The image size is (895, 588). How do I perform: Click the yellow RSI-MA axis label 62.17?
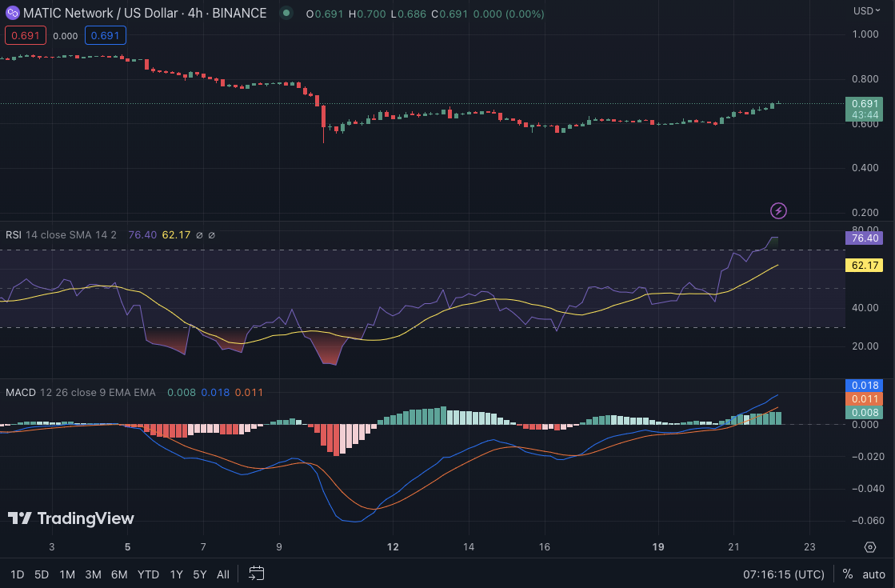864,265
